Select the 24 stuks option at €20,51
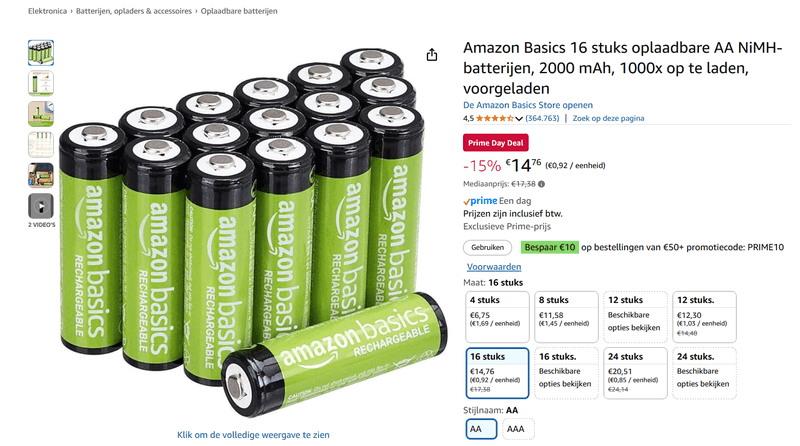 pyautogui.click(x=635, y=373)
